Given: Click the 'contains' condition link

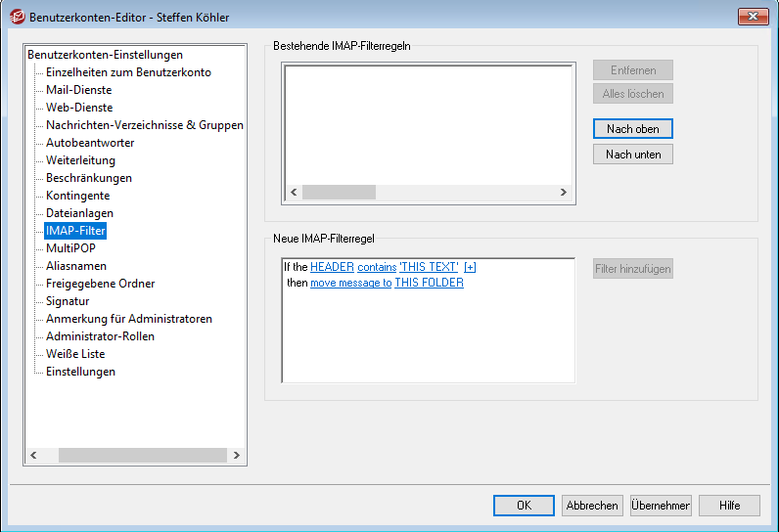Looking at the screenshot, I should click(x=377, y=267).
